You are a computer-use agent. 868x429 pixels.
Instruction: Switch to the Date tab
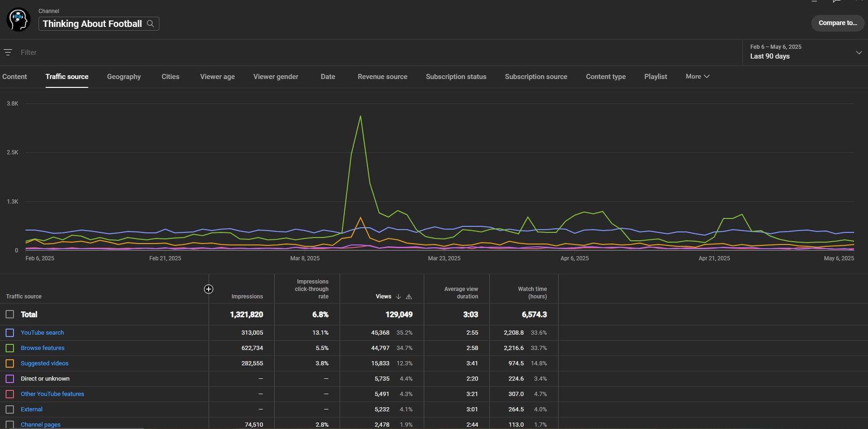pyautogui.click(x=328, y=77)
